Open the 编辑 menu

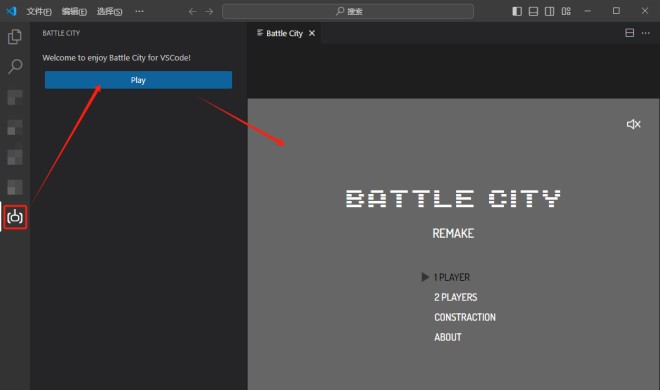(x=74, y=11)
